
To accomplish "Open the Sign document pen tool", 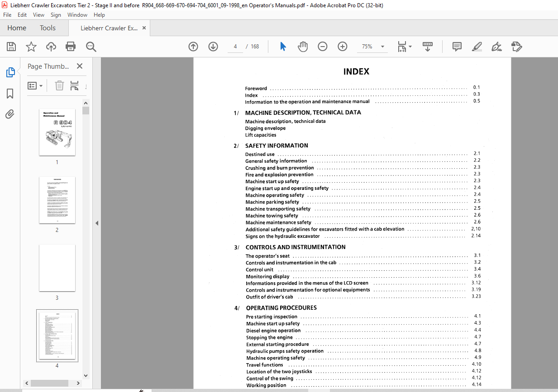I will click(497, 46).
